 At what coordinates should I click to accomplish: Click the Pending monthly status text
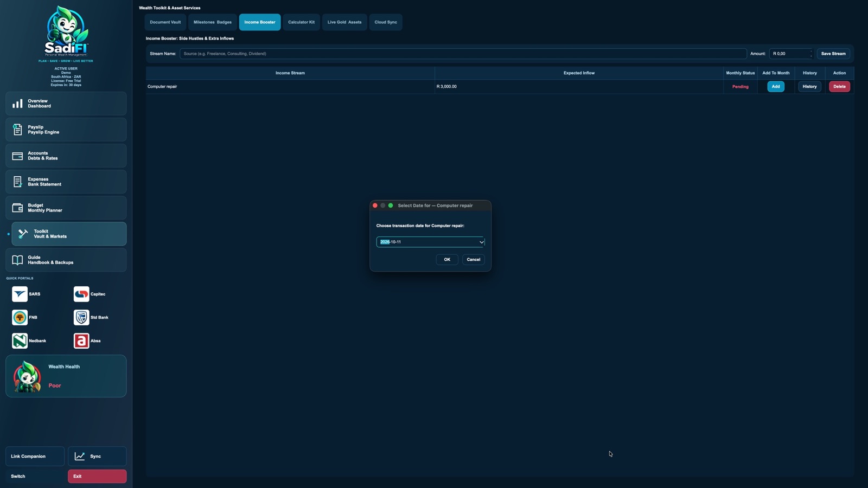[740, 87]
